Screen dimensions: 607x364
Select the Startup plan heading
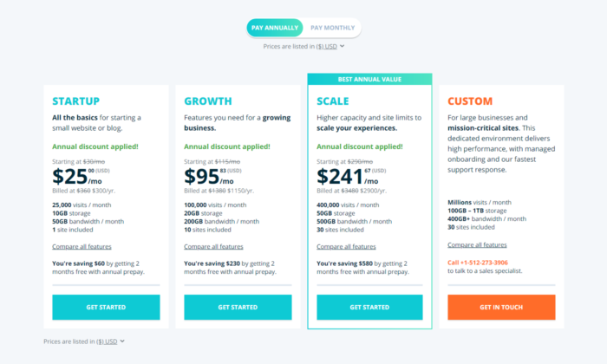tap(76, 101)
